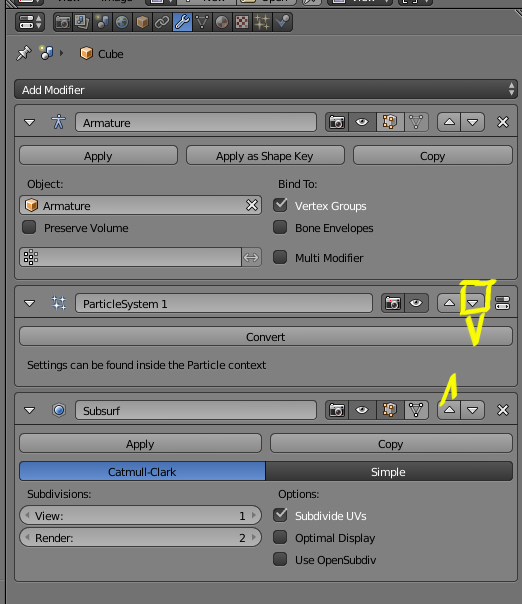Switch to the World properties tab

122,22
